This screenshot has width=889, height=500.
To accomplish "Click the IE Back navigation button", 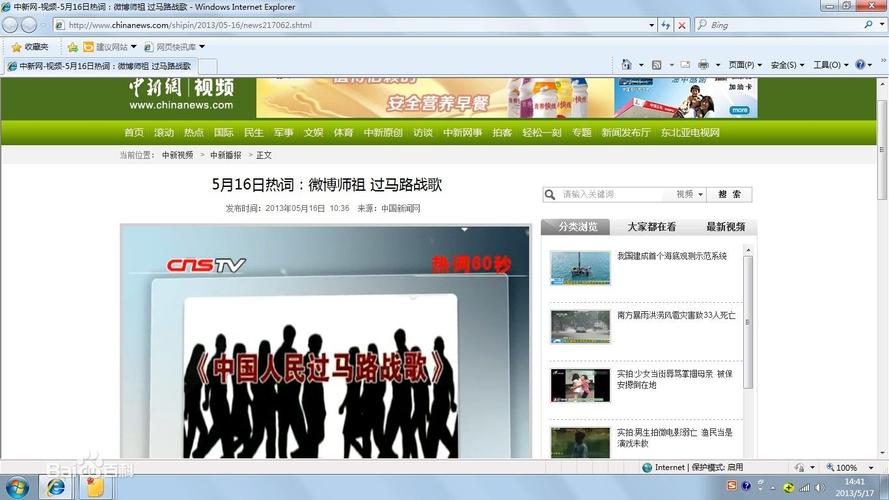I will click(10, 25).
